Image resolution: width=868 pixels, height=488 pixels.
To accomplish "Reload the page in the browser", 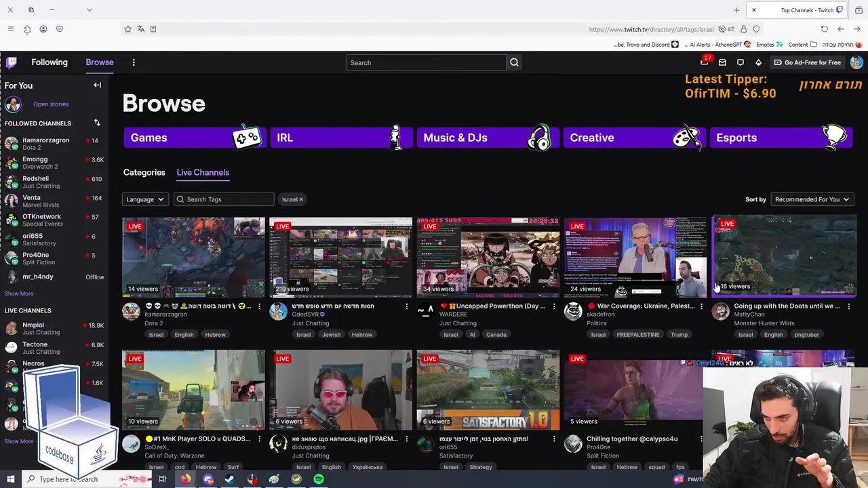I will coord(824,29).
